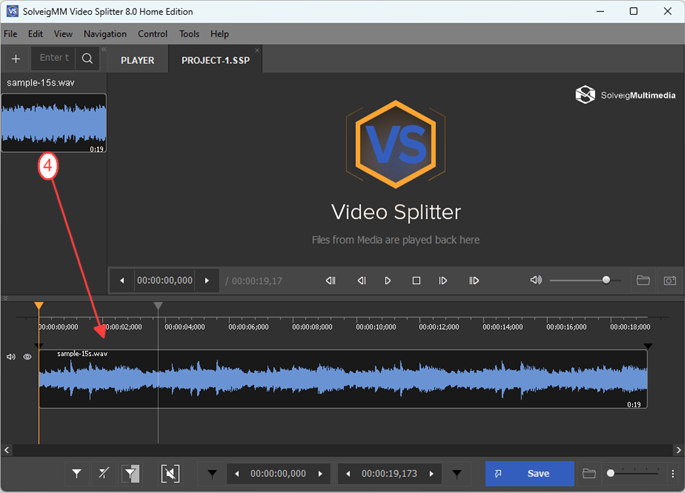The height and width of the screenshot is (493, 685).
Task: Click the media search magnifier icon
Action: [x=87, y=59]
